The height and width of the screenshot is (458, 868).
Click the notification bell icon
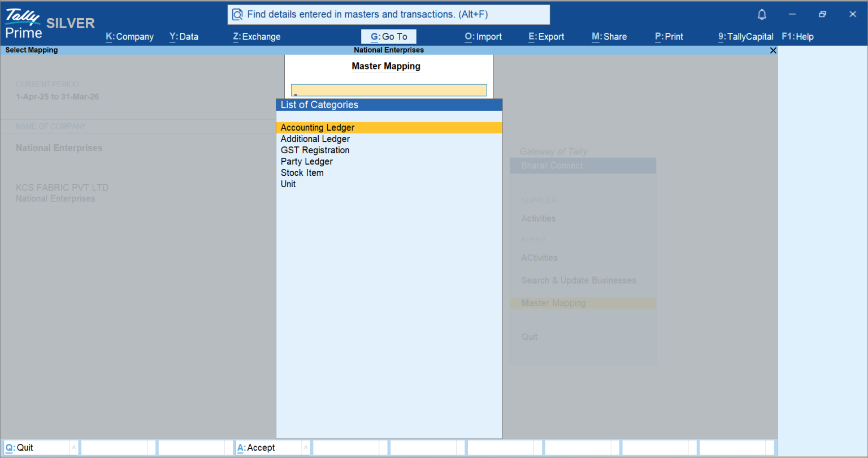[x=762, y=14]
